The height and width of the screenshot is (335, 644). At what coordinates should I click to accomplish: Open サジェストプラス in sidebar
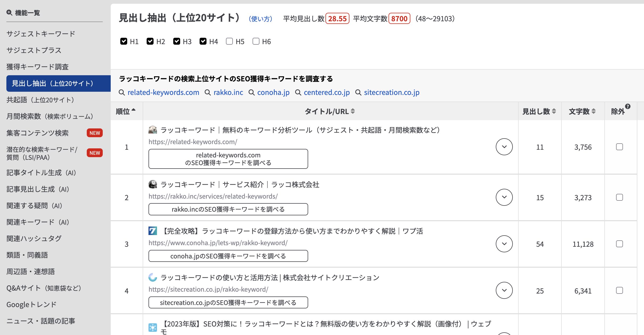pos(34,50)
